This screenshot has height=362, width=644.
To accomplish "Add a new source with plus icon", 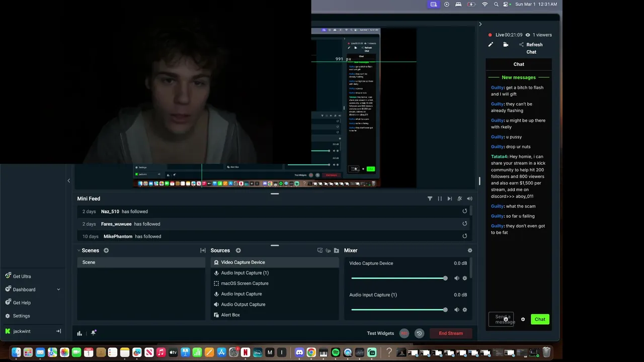I will coord(238,250).
